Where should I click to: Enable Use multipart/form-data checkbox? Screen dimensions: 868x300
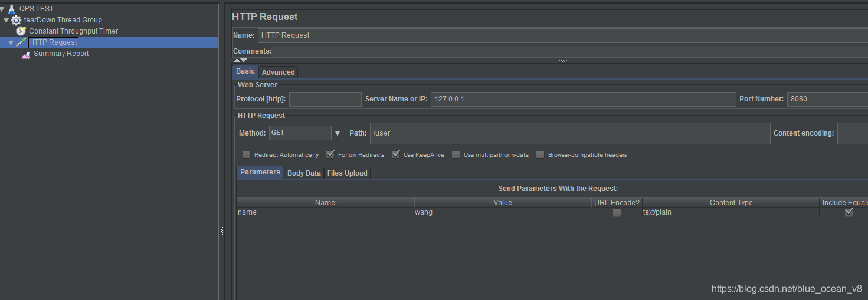(x=456, y=155)
